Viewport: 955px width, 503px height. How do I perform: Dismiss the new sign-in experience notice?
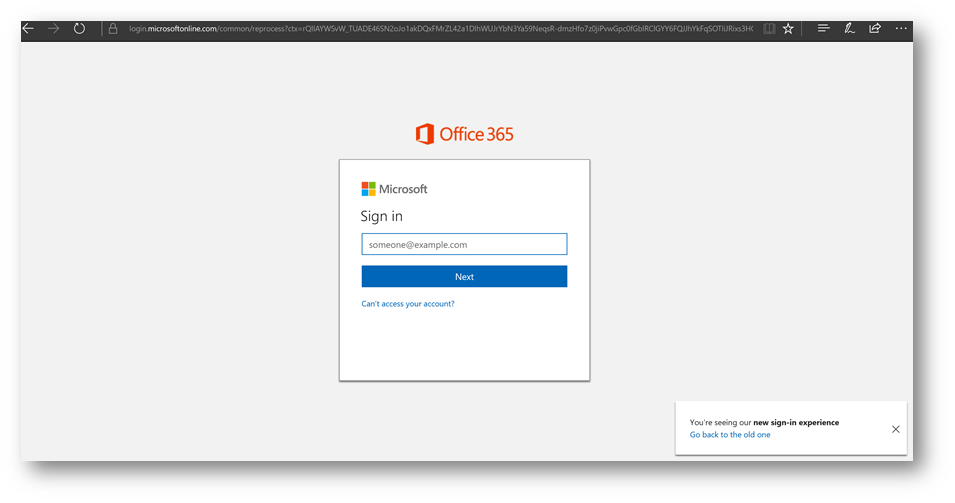895,429
